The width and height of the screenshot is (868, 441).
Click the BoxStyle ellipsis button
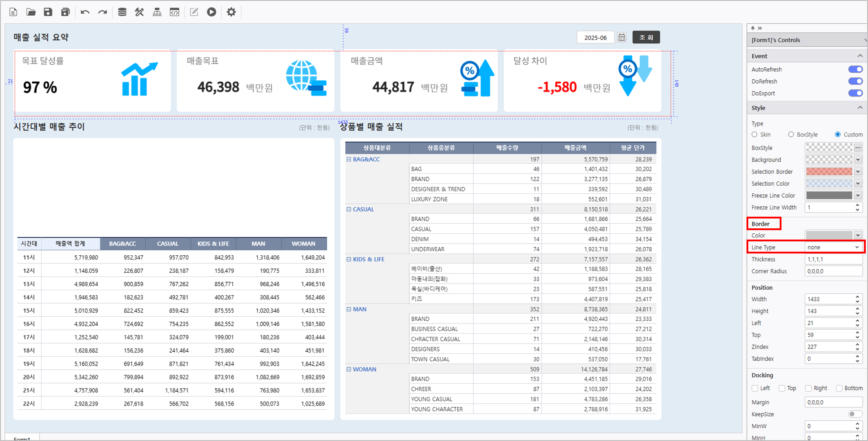click(x=858, y=148)
